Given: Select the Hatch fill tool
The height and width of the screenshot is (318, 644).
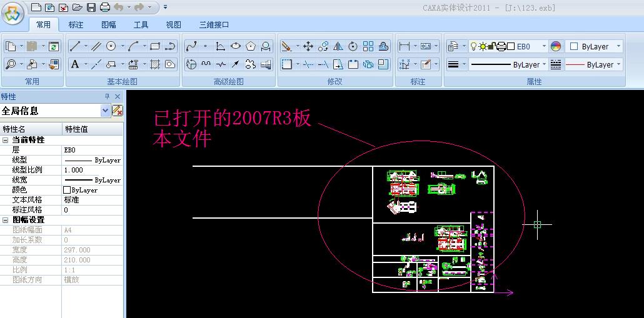Looking at the screenshot, I should click(155, 64).
